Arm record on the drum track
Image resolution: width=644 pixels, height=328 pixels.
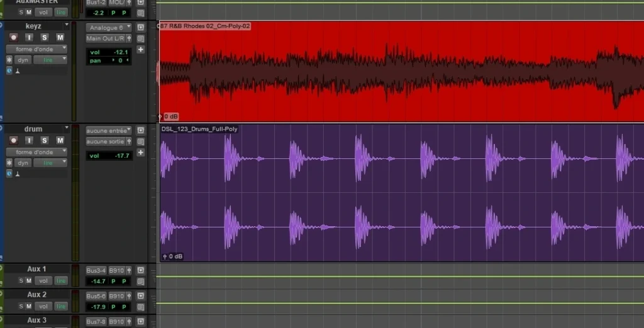[x=14, y=140]
